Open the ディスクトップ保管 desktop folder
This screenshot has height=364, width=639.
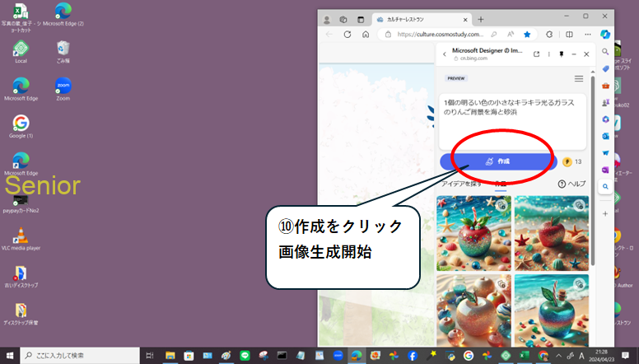click(x=21, y=314)
